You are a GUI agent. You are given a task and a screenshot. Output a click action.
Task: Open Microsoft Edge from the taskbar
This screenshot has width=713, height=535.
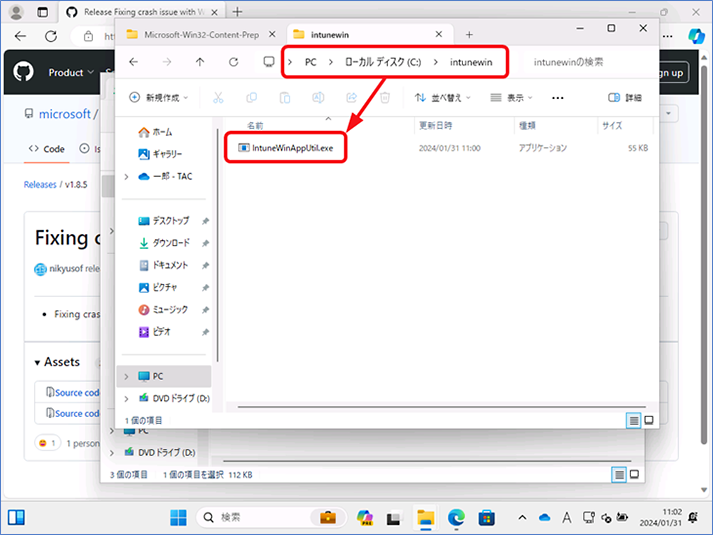pos(456,518)
